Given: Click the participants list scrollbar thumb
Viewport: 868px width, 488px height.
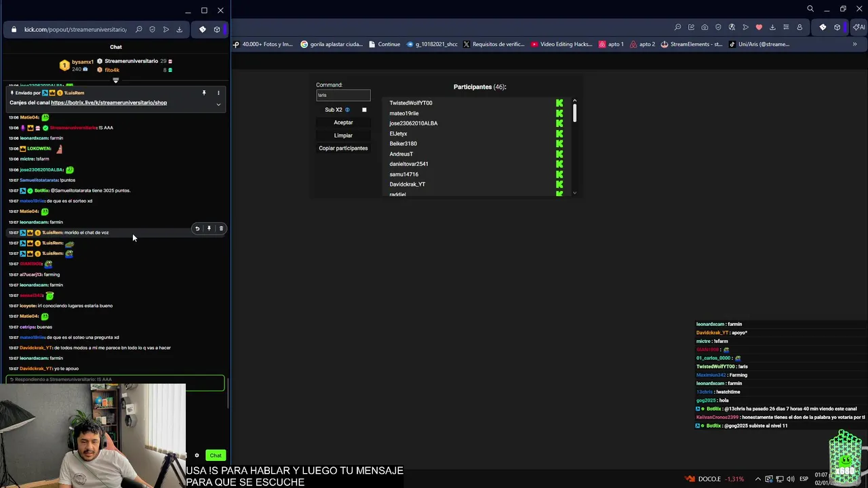Looking at the screenshot, I should click(x=574, y=113).
